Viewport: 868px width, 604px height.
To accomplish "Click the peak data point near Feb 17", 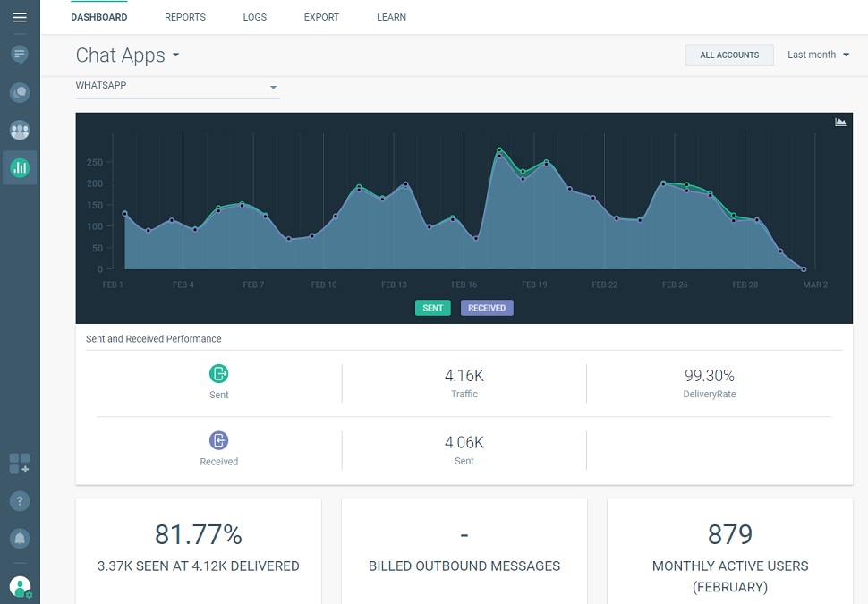I will point(499,150).
